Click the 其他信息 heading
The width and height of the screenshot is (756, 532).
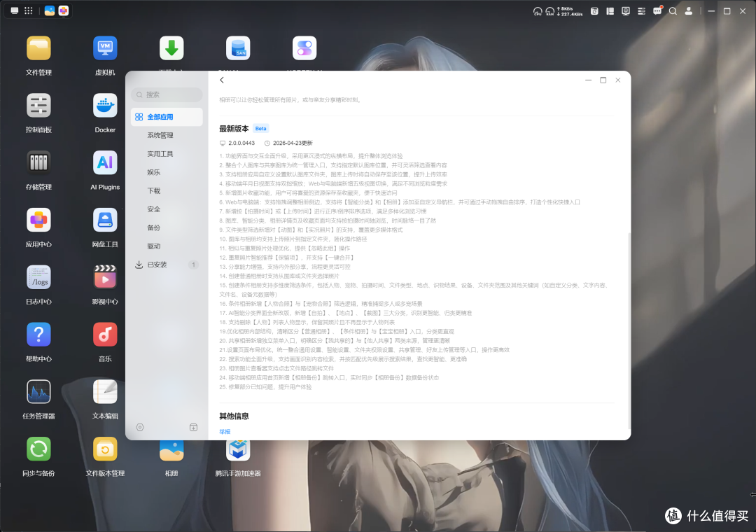click(x=234, y=416)
